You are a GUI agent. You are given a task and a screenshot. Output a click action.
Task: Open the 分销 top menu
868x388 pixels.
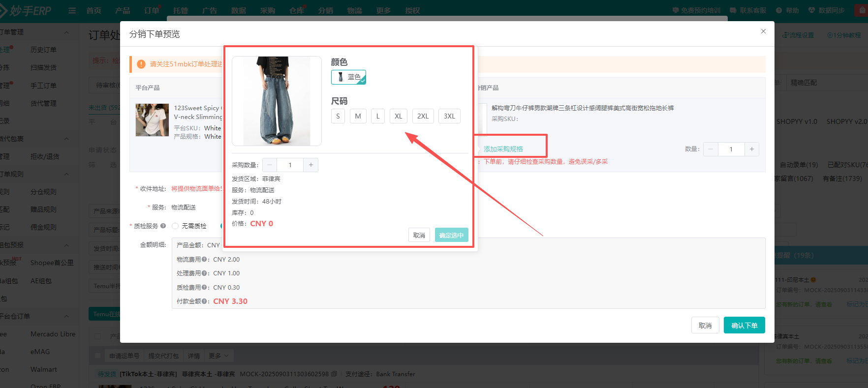coord(326,10)
